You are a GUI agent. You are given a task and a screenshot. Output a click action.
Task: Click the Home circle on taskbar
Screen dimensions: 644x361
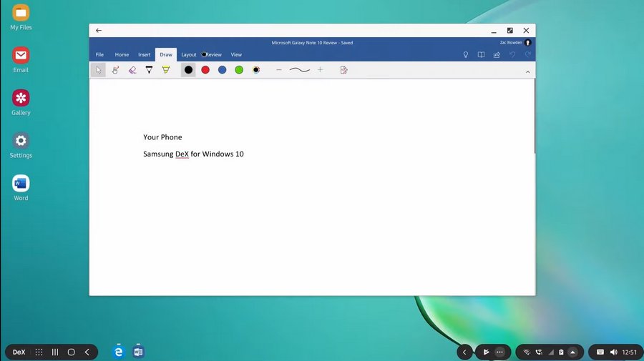[x=71, y=352]
